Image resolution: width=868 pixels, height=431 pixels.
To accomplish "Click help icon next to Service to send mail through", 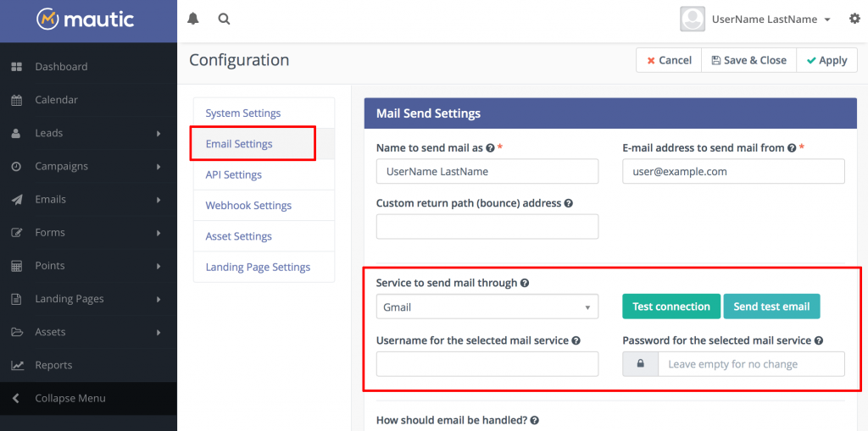I will tap(525, 283).
